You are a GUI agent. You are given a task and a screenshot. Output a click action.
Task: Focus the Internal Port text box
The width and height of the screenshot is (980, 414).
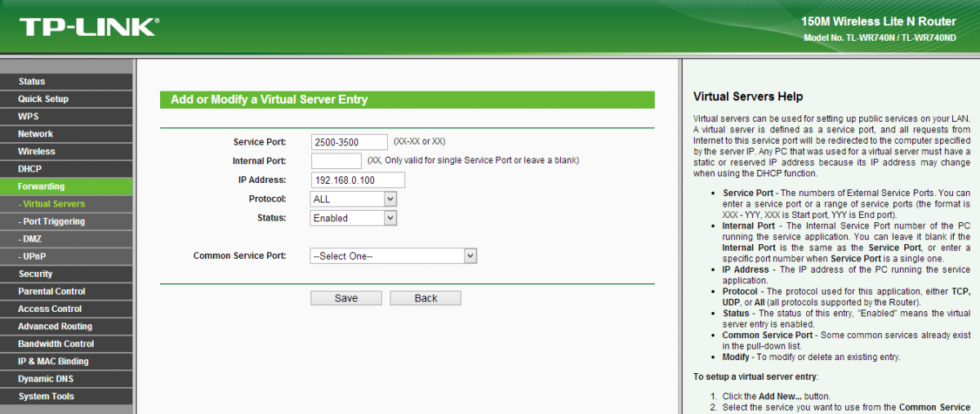336,161
